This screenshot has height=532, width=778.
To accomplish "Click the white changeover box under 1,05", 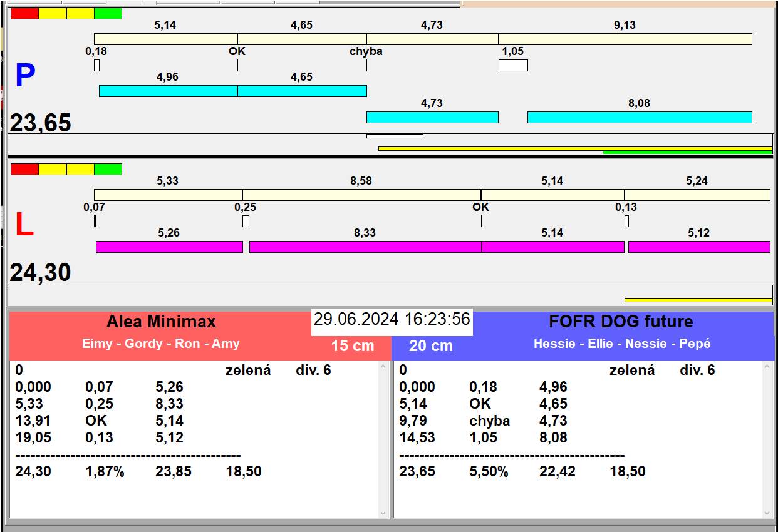I will [x=513, y=65].
